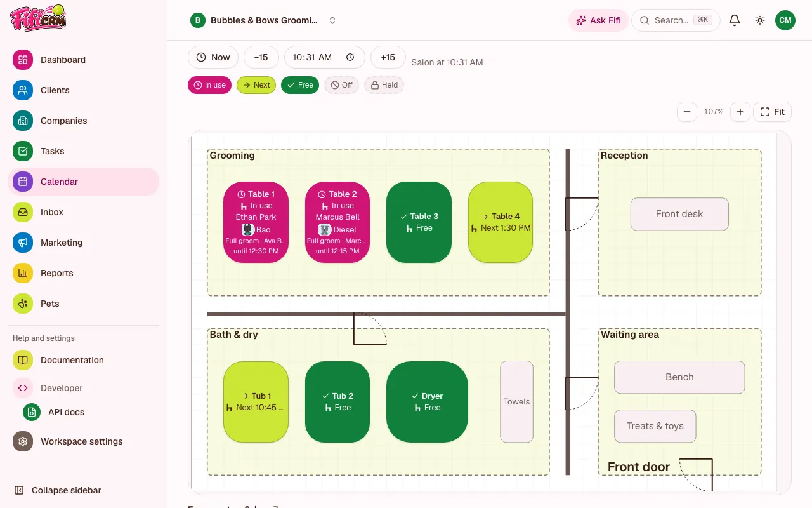Viewport: 812px width, 508px height.
Task: Open the CM user avatar
Action: click(x=785, y=20)
